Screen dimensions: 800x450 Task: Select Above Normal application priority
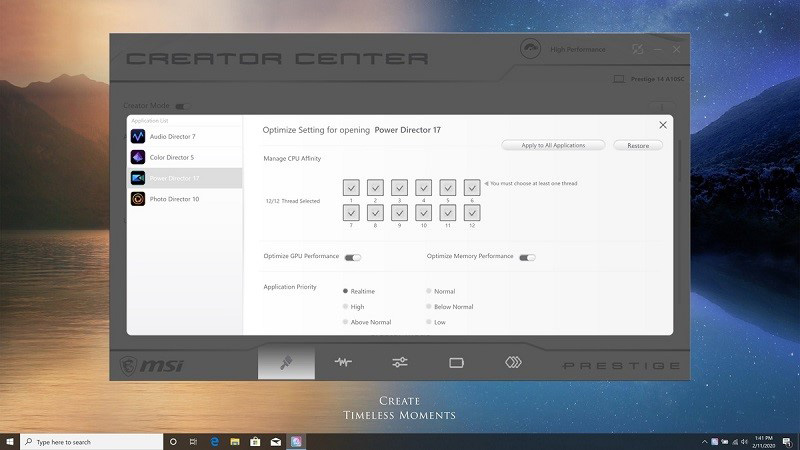[x=345, y=322]
